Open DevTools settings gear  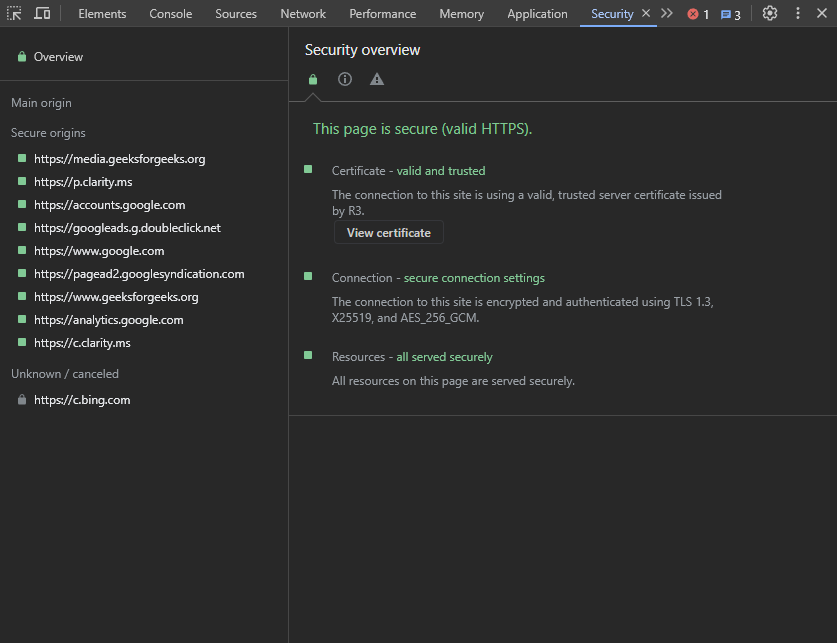[x=770, y=14]
